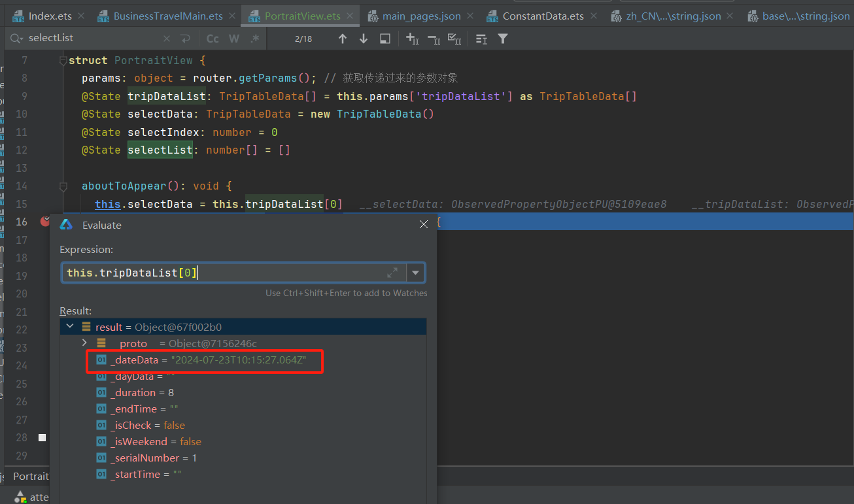Click the Evaluate dialog app icon
Viewport: 854px width, 504px height.
coord(66,225)
